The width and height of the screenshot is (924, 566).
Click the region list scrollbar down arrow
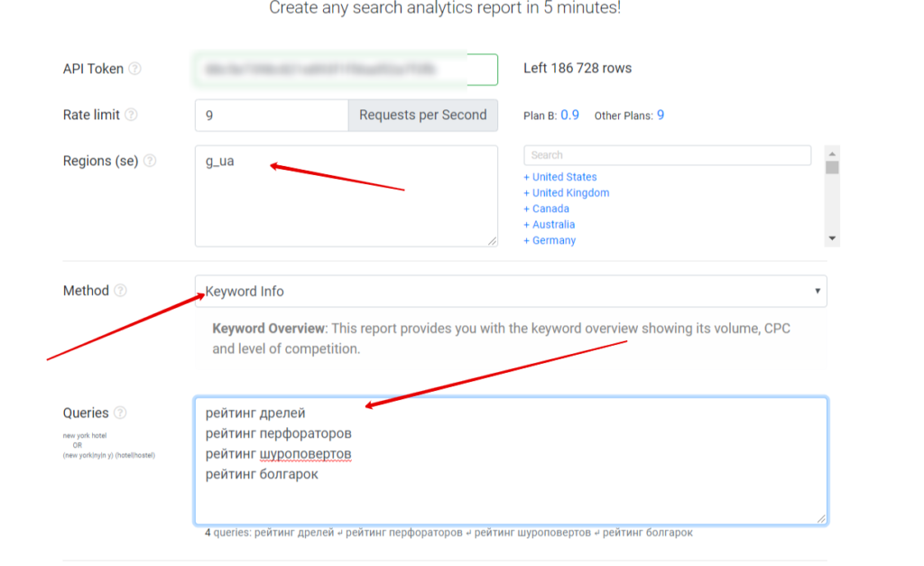tap(833, 238)
